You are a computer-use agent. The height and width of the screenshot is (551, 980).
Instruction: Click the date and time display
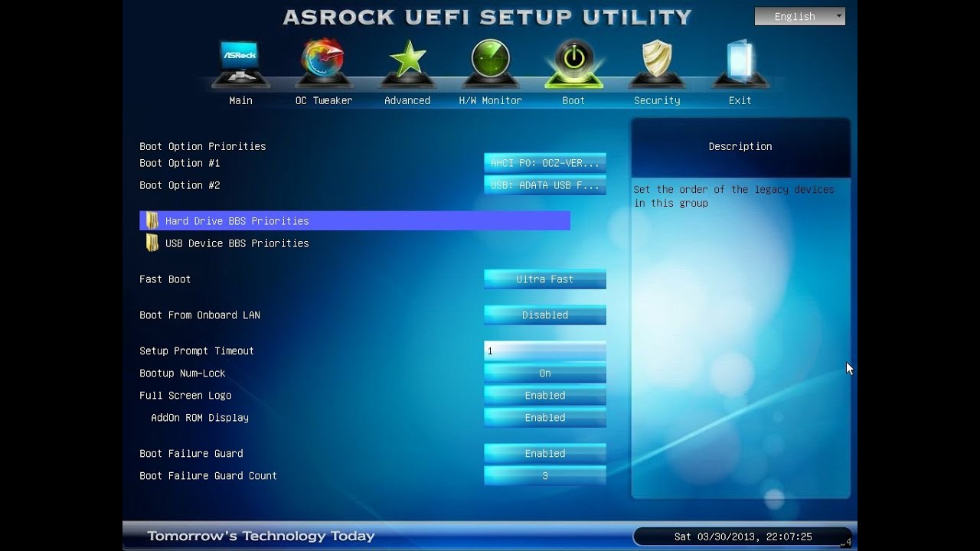coord(743,537)
